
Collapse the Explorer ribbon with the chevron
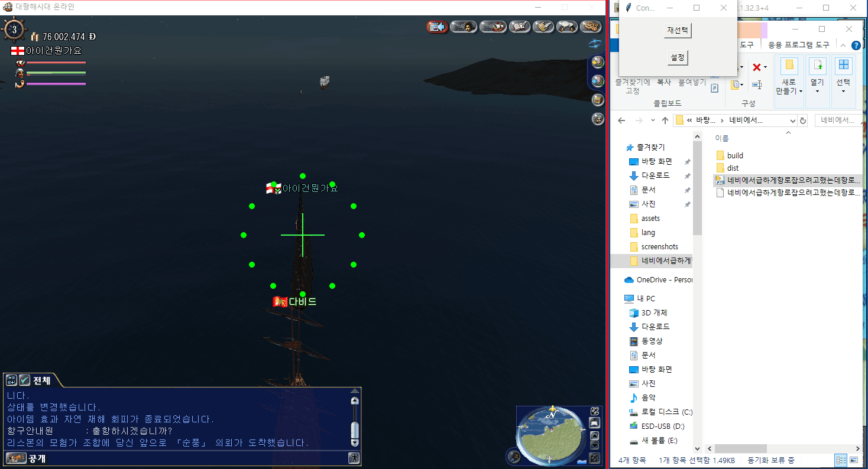(844, 45)
